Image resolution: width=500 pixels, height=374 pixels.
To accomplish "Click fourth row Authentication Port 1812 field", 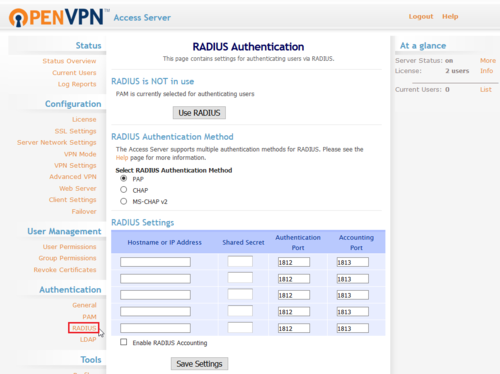I will [x=294, y=312].
